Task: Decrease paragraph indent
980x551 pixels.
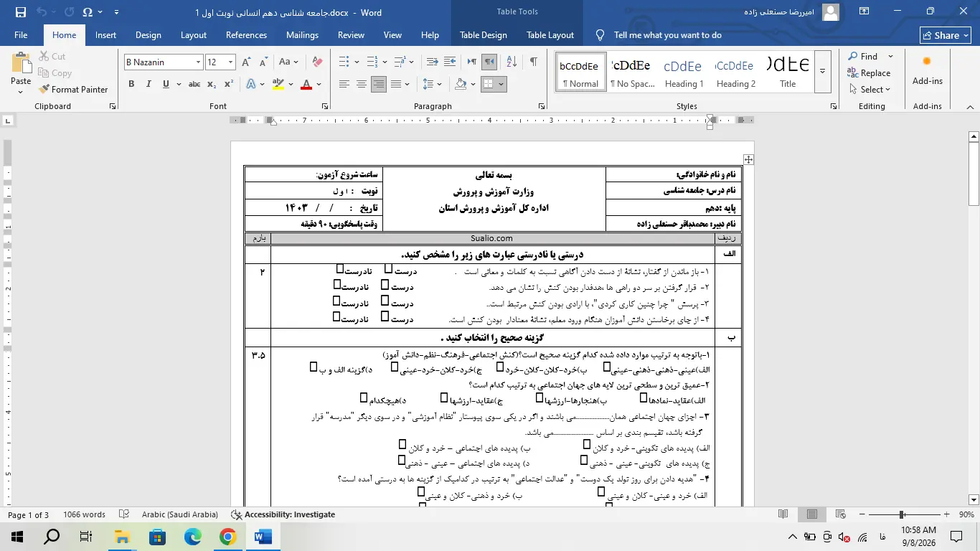Action: (433, 62)
